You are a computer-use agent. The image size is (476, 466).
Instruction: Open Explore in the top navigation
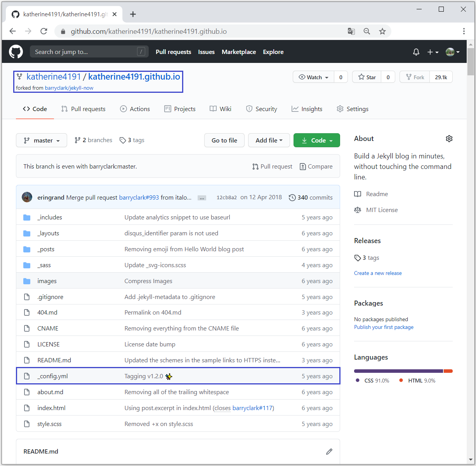click(x=273, y=52)
